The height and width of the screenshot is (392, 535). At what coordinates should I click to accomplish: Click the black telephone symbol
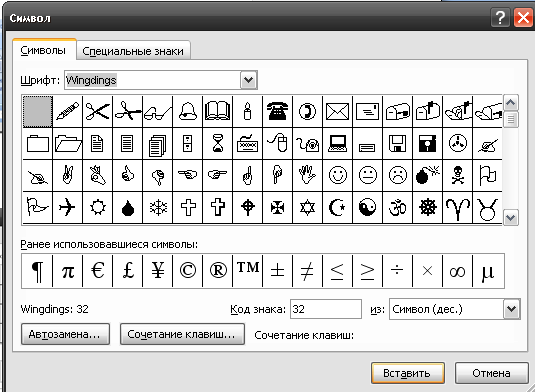click(278, 112)
